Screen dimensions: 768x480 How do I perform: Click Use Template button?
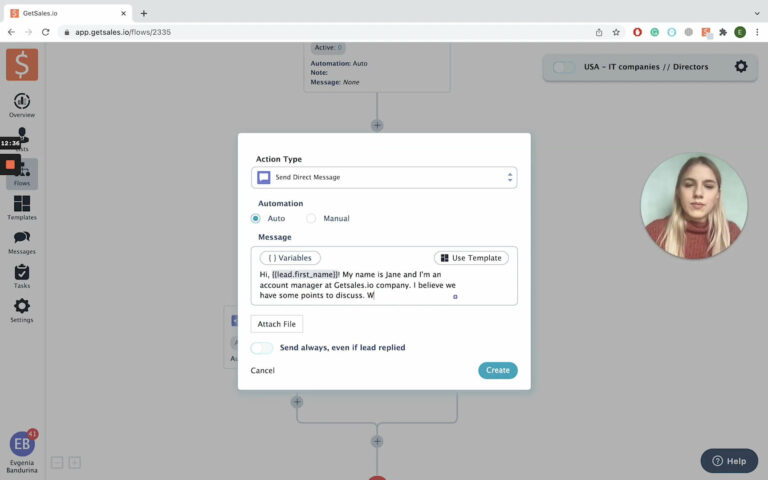pos(471,258)
